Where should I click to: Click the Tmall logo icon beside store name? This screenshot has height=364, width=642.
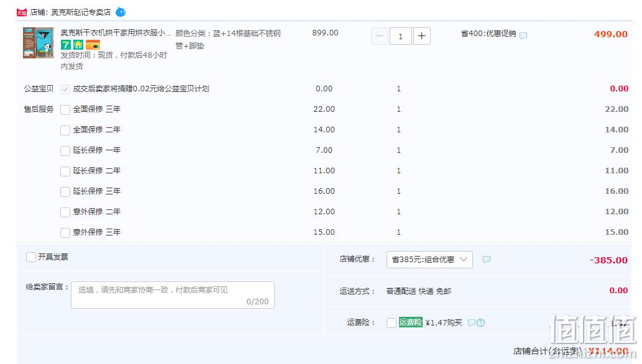pos(21,12)
